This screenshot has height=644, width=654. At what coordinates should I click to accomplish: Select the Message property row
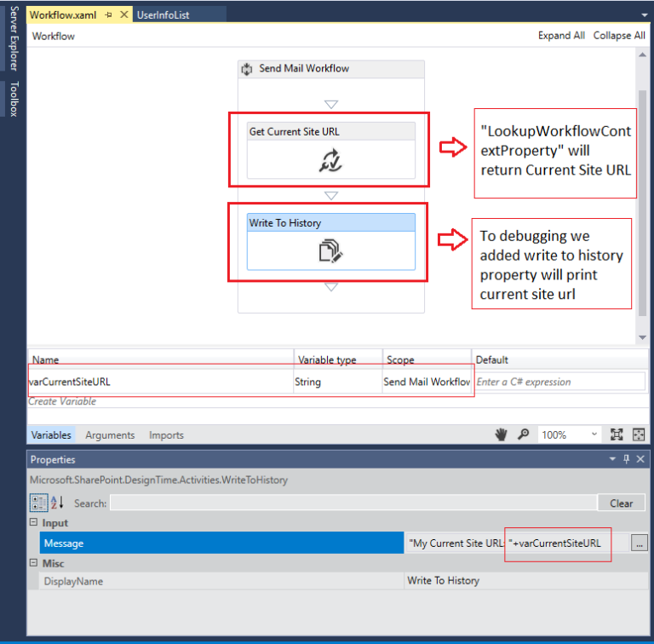pos(221,543)
